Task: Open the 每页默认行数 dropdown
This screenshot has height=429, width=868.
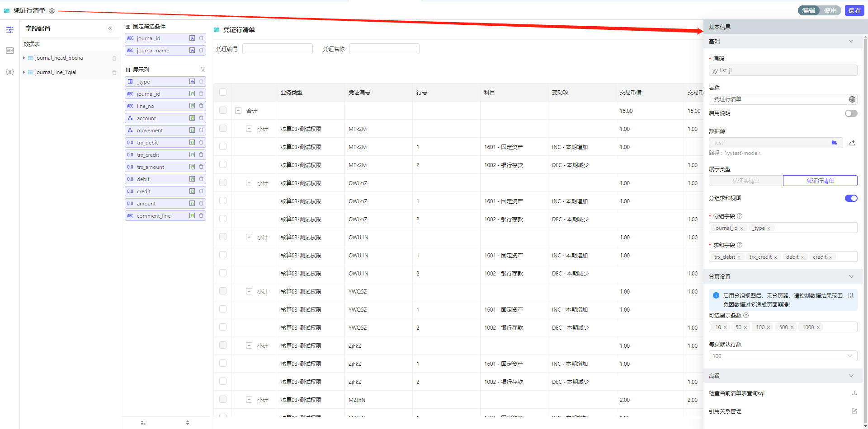Action: coord(783,356)
